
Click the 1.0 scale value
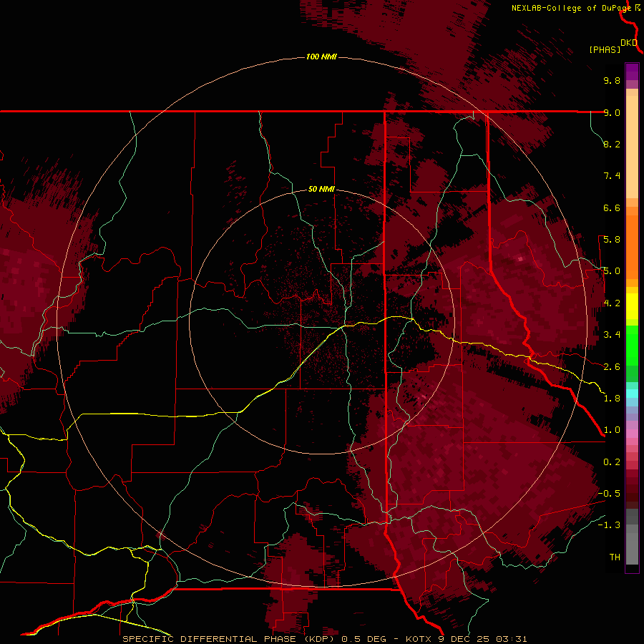[612, 430]
